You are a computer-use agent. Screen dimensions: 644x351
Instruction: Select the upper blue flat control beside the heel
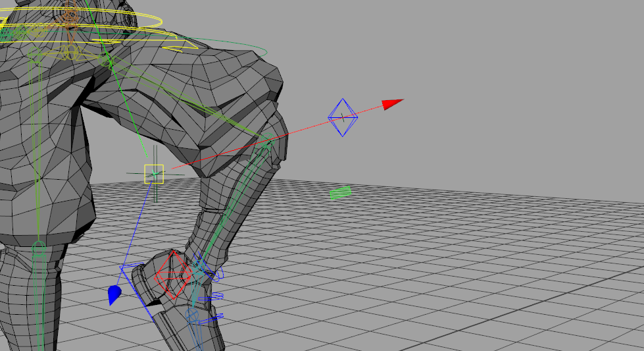click(x=212, y=296)
